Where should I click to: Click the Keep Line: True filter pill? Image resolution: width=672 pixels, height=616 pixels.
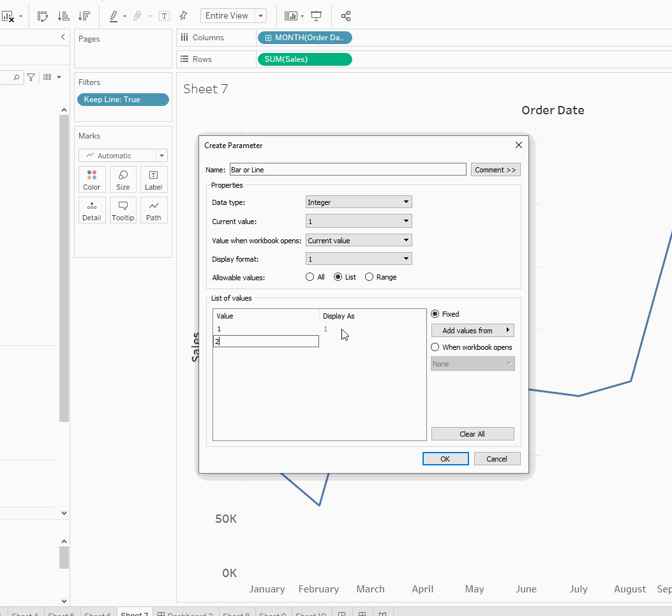[x=123, y=100]
